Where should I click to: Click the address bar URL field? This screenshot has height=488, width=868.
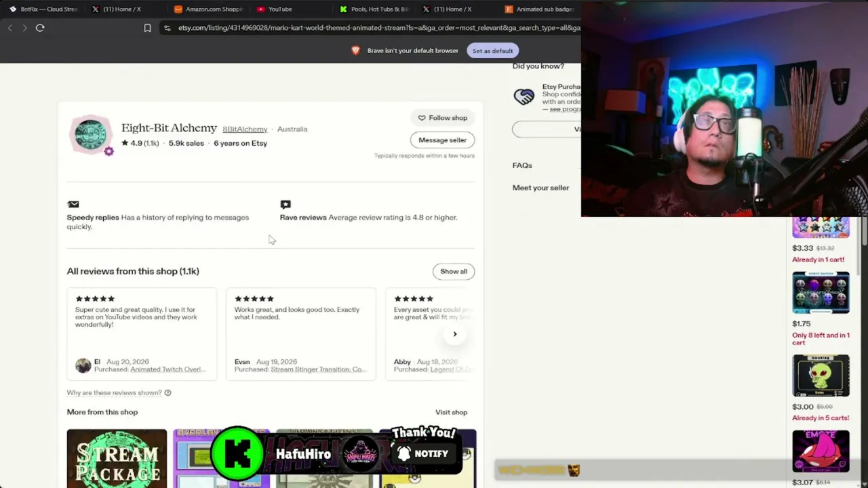[x=378, y=28]
